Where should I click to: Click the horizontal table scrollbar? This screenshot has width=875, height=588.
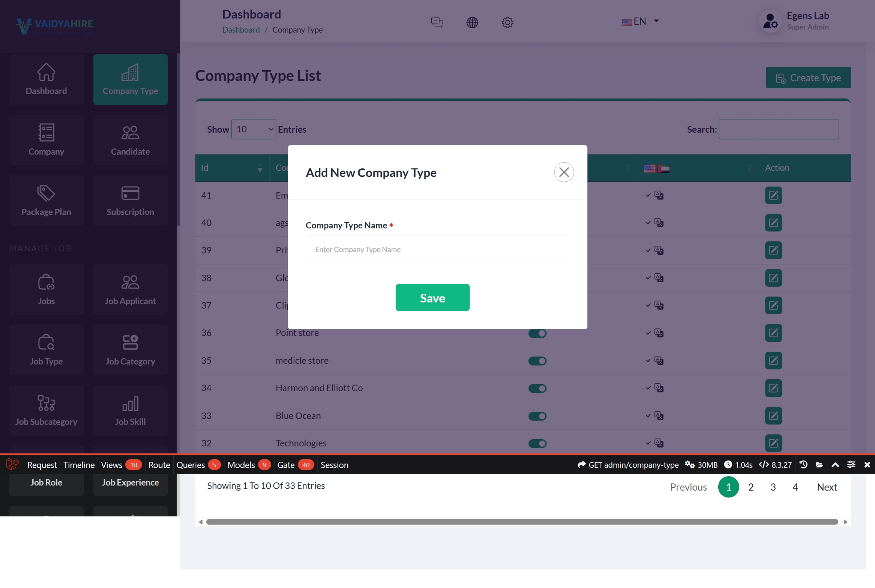click(522, 522)
